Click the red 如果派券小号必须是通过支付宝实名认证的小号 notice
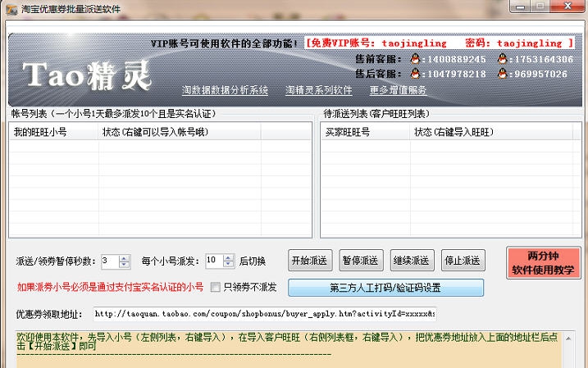The width and height of the screenshot is (588, 368). tap(110, 287)
